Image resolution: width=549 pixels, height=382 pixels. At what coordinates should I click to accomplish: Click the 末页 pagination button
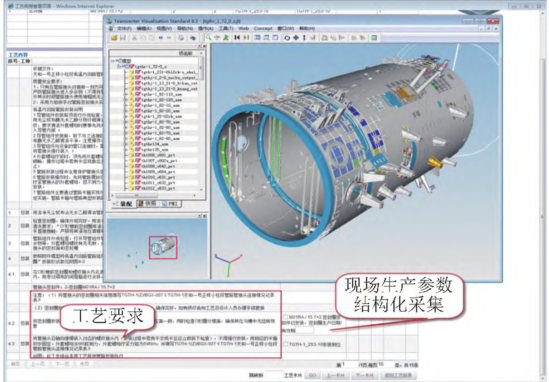(x=84, y=364)
